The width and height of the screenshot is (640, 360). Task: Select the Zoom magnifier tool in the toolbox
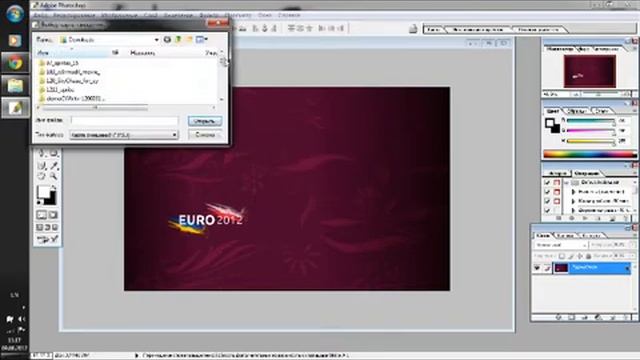[53, 176]
